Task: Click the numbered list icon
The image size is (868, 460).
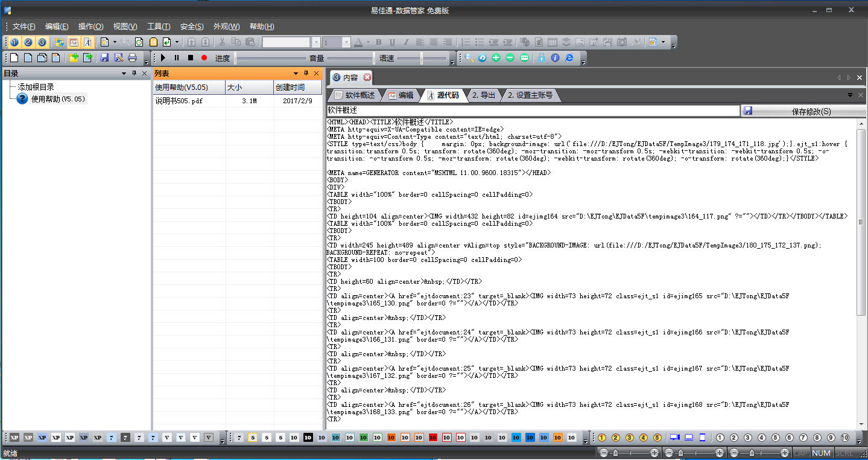Action: pos(466,42)
